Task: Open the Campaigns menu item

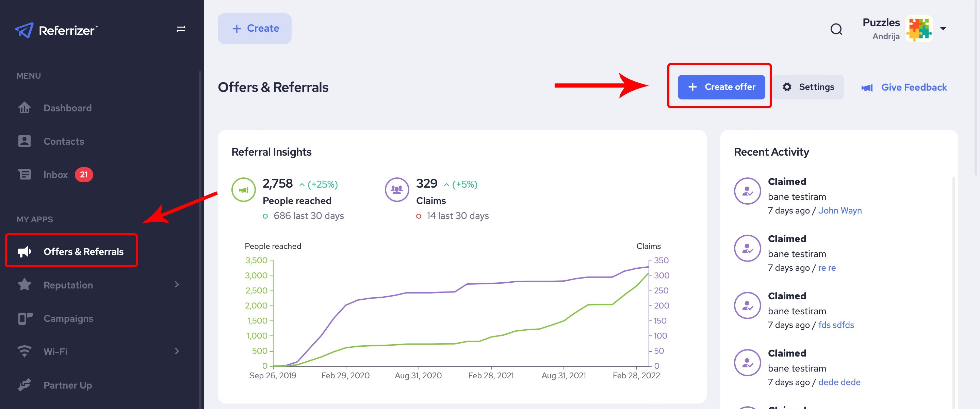Action: pyautogui.click(x=68, y=318)
